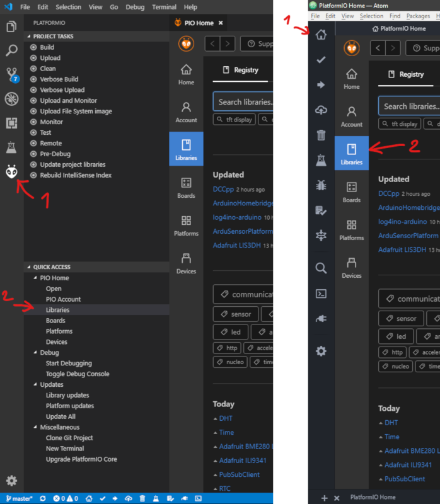This screenshot has width=440, height=504.
Task: Open the Packages menu in Atom
Action: pyautogui.click(x=418, y=16)
